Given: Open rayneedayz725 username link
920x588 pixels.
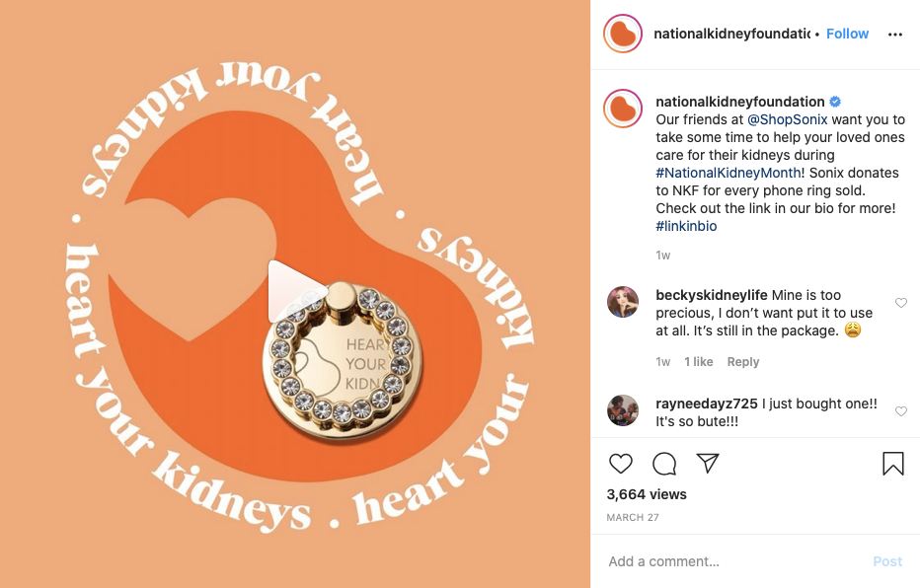Looking at the screenshot, I should 707,404.
